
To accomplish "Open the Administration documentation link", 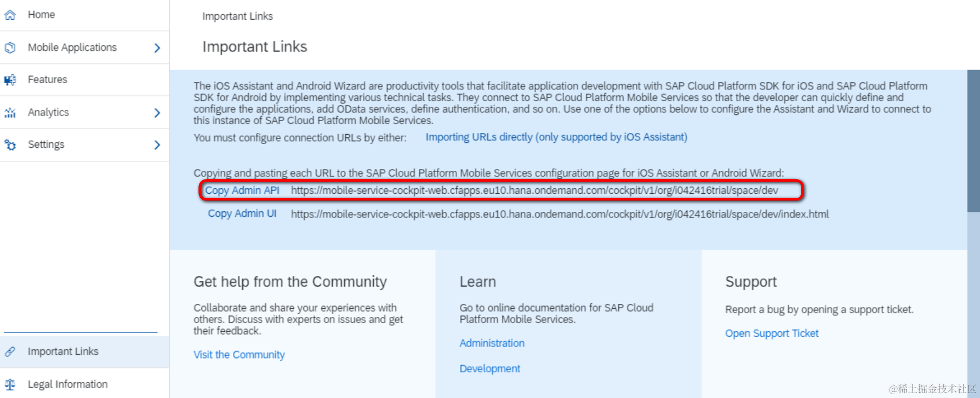I will (x=492, y=343).
